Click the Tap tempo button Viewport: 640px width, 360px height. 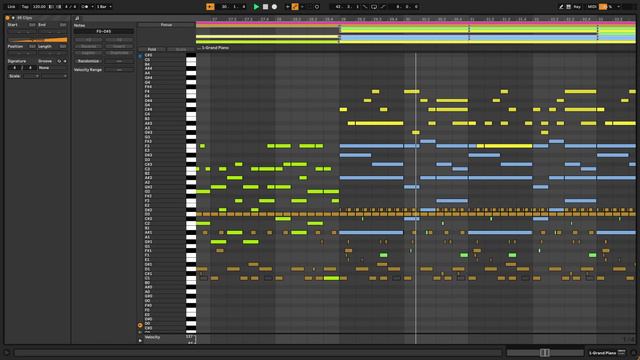point(25,7)
